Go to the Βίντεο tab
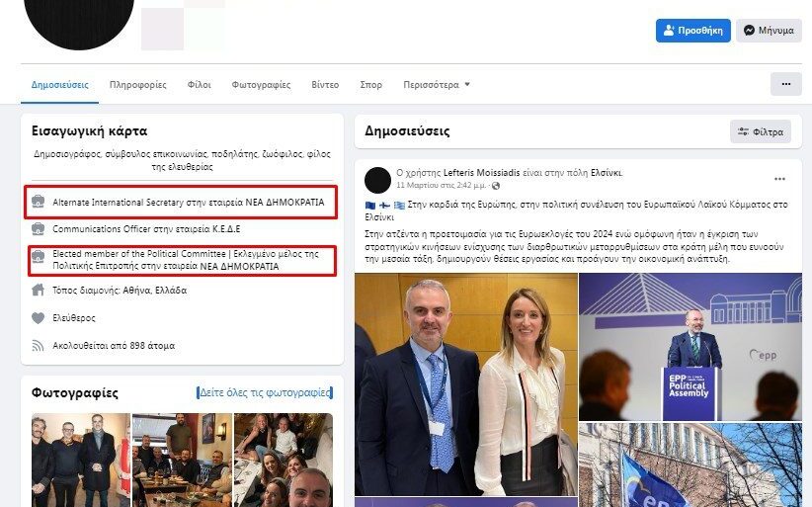The width and height of the screenshot is (812, 507). (325, 84)
